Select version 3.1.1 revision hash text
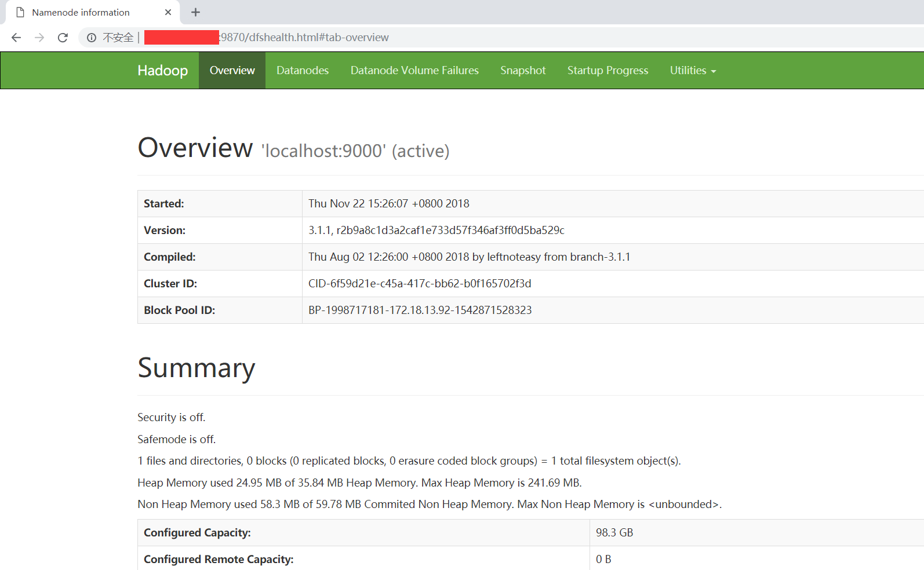Screen dimensions: 924x570 (x=436, y=231)
